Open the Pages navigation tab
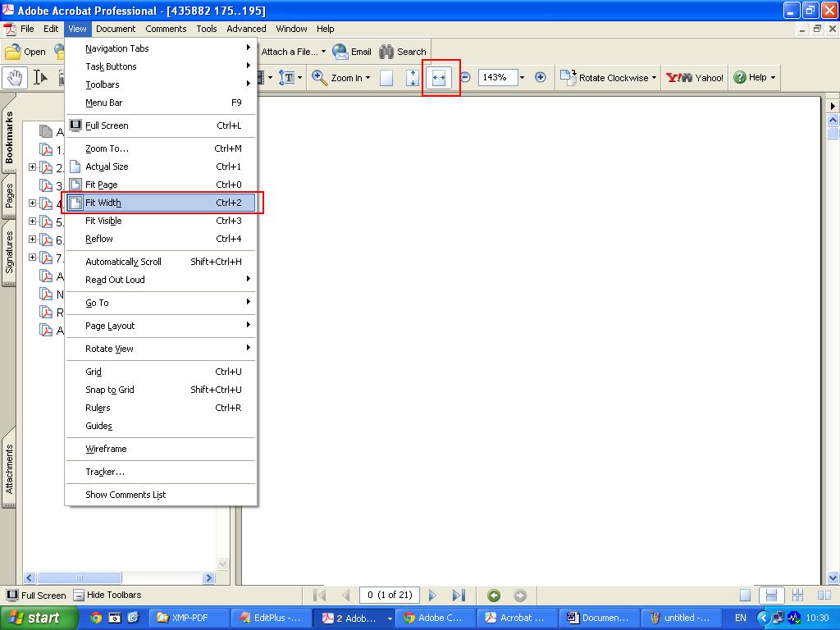The height and width of the screenshot is (630, 840). click(x=9, y=195)
